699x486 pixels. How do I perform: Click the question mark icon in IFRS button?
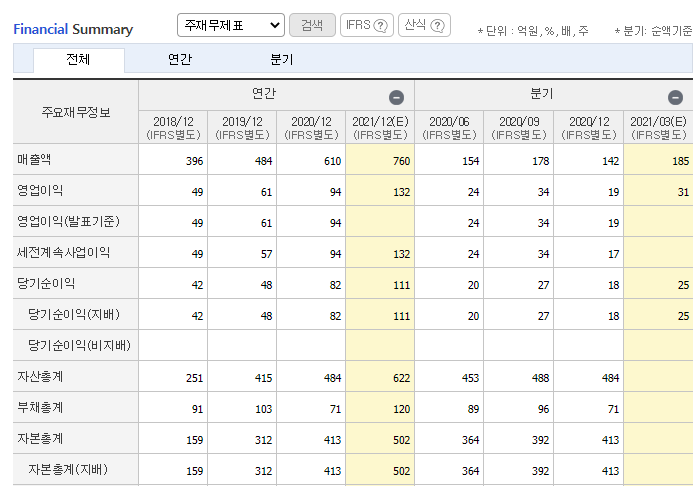tap(380, 26)
